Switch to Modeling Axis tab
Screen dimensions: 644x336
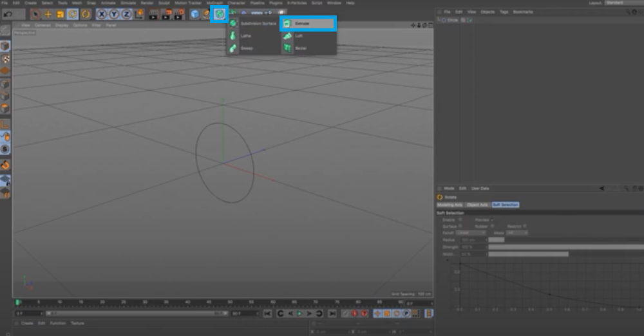pos(450,205)
